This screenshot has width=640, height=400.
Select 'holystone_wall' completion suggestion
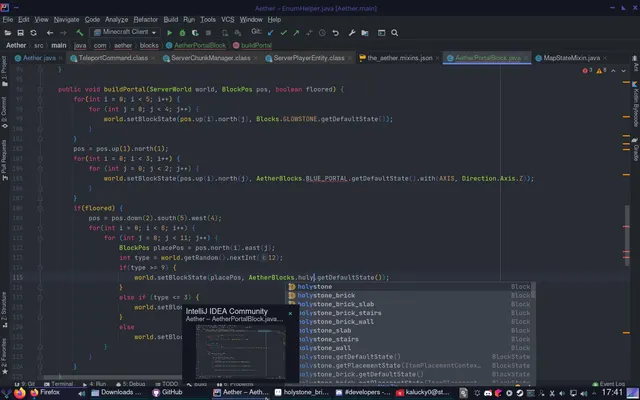coord(409,348)
